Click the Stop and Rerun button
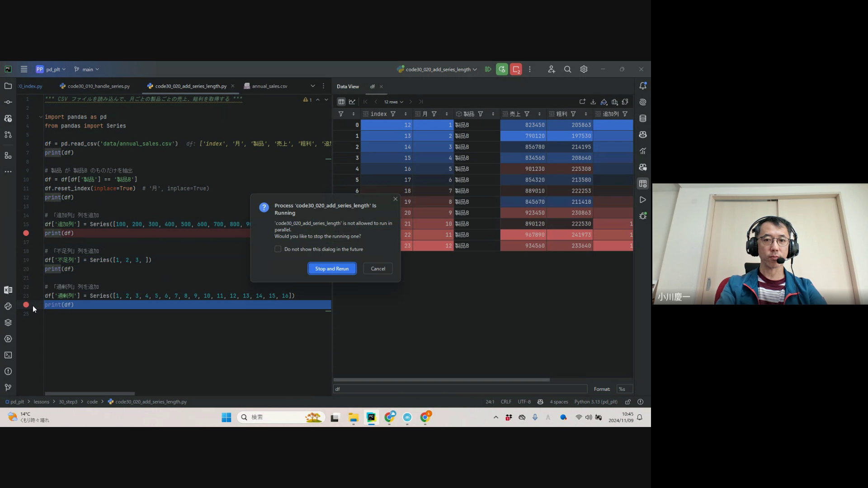The width and height of the screenshot is (868, 488). 332,268
